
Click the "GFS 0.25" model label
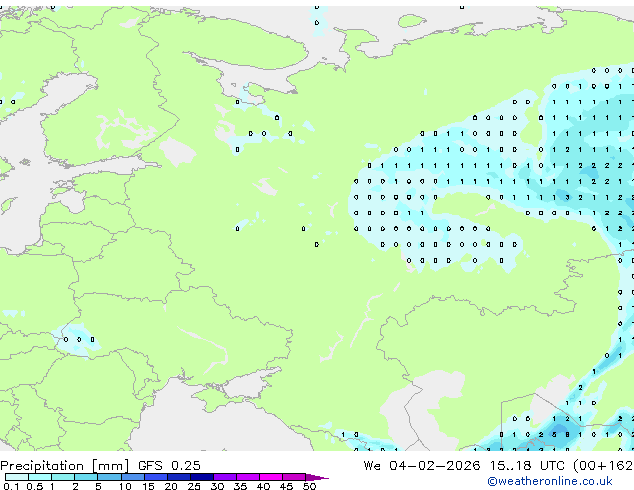tap(169, 466)
